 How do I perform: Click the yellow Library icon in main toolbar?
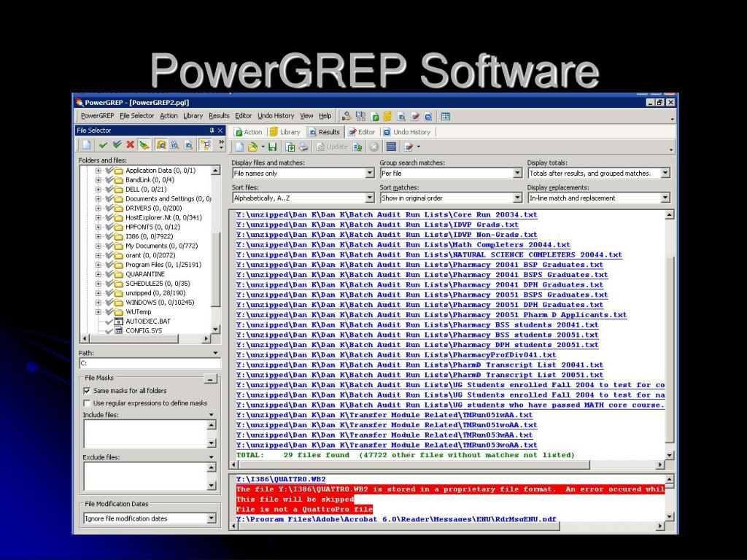387,116
